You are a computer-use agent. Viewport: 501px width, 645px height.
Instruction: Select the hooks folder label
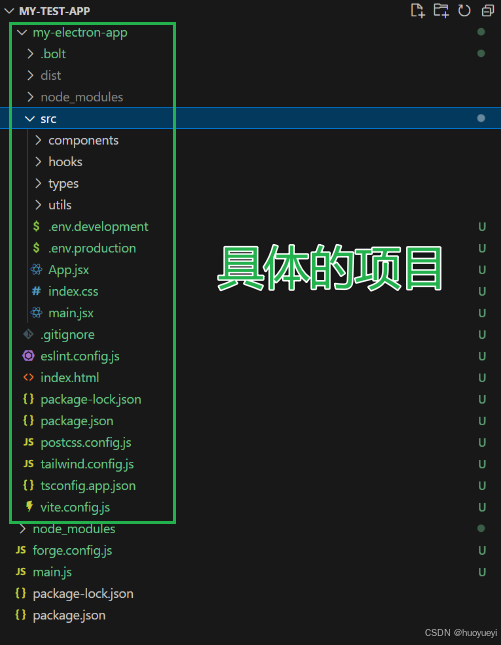pyautogui.click(x=65, y=162)
